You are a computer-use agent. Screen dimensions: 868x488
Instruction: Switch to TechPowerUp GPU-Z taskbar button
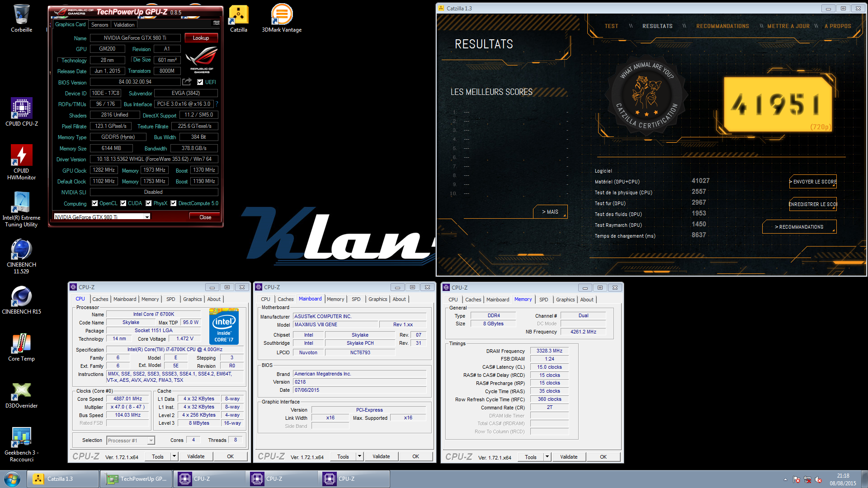coord(136,479)
